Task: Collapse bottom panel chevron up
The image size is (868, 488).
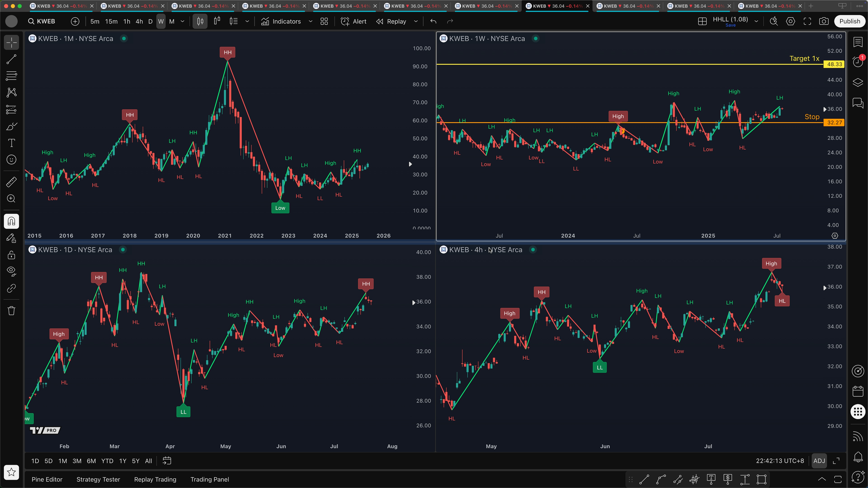Action: point(822,479)
